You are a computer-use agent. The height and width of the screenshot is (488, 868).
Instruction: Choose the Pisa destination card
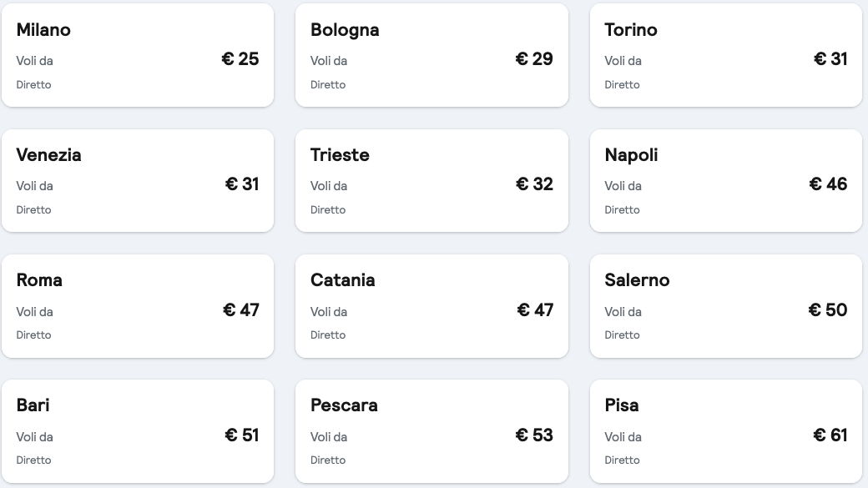726,431
